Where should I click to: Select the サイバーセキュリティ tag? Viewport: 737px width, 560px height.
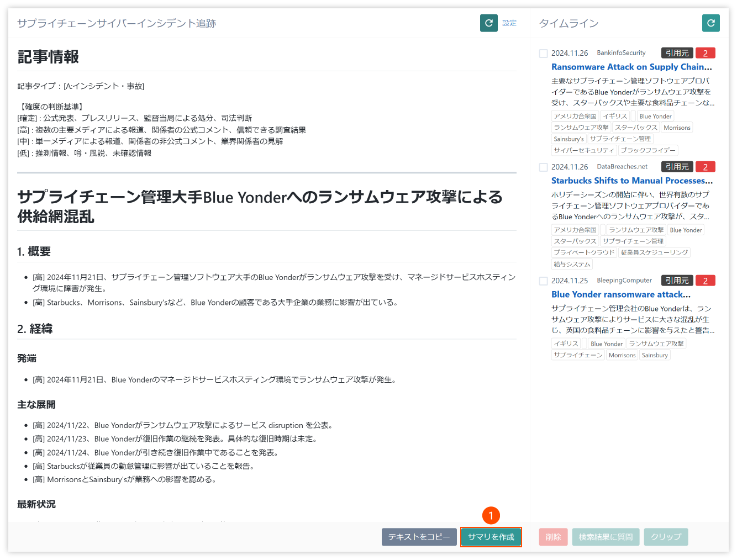pyautogui.click(x=584, y=150)
